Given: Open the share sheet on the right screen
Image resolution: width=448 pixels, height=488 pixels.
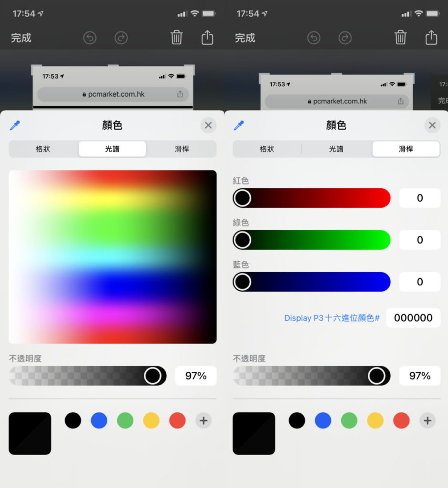Looking at the screenshot, I should click(431, 37).
